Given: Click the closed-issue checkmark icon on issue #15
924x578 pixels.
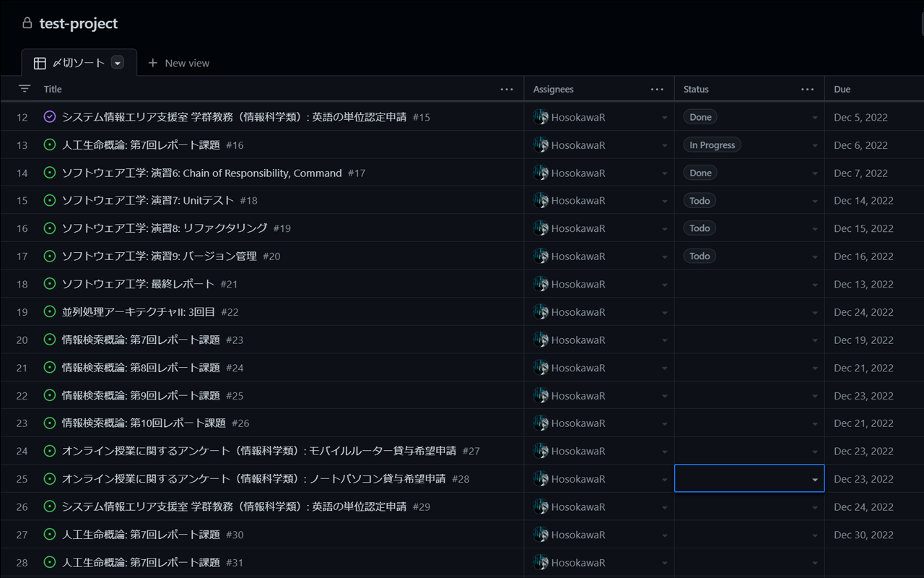Looking at the screenshot, I should (x=49, y=116).
